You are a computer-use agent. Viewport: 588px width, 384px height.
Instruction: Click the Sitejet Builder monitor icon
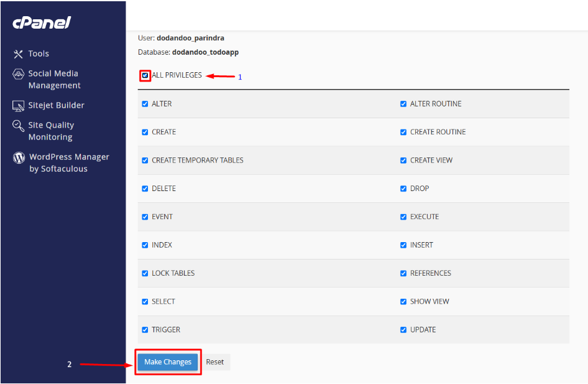[18, 106]
